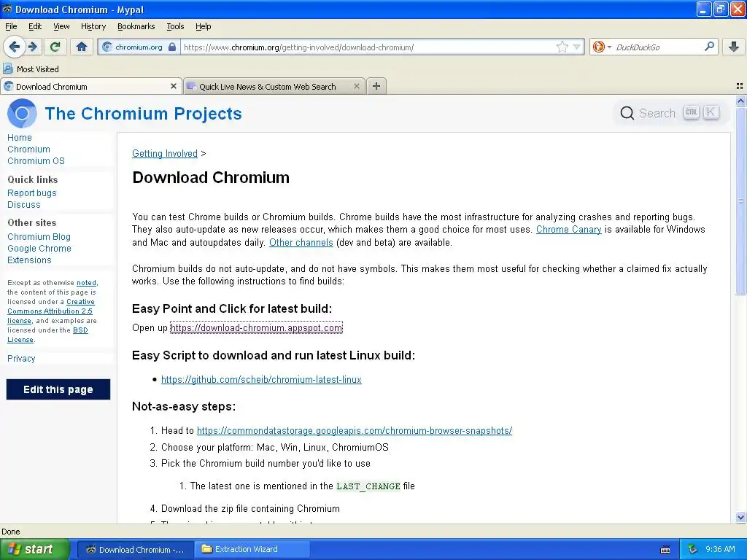Open the Bookmarks menu
Image resolution: width=747 pixels, height=560 pixels.
click(x=136, y=26)
